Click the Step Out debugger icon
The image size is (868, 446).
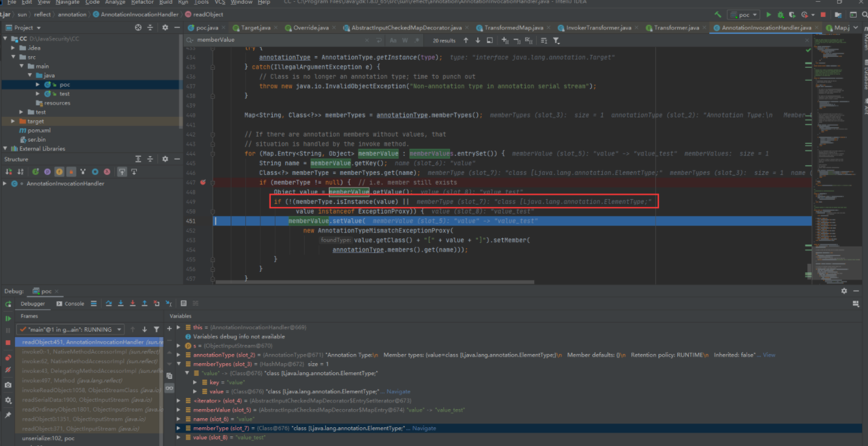[x=144, y=304]
